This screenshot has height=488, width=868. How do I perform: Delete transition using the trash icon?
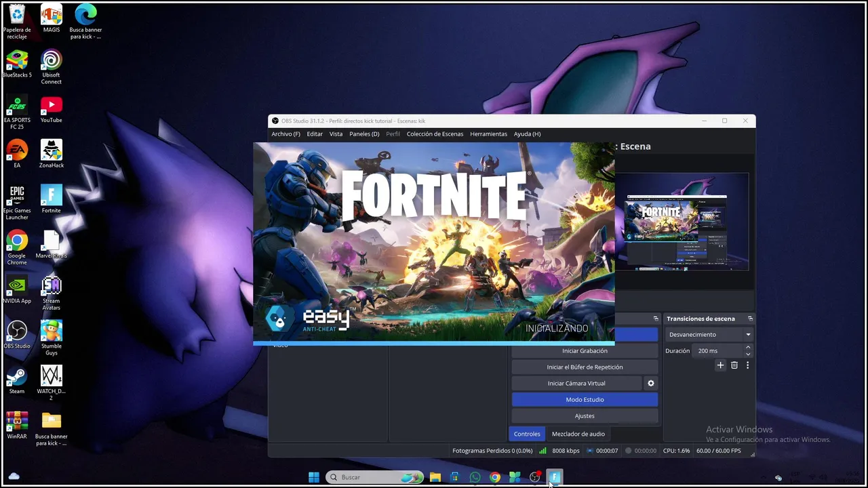(734, 365)
